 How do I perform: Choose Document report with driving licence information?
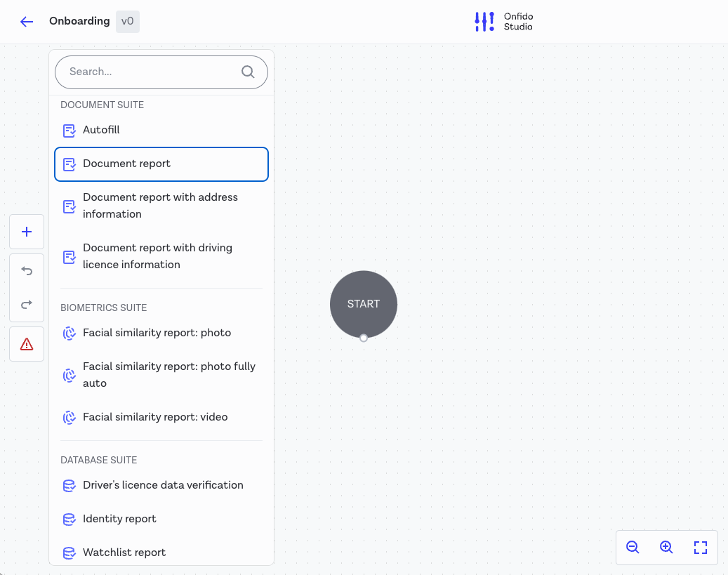(157, 256)
